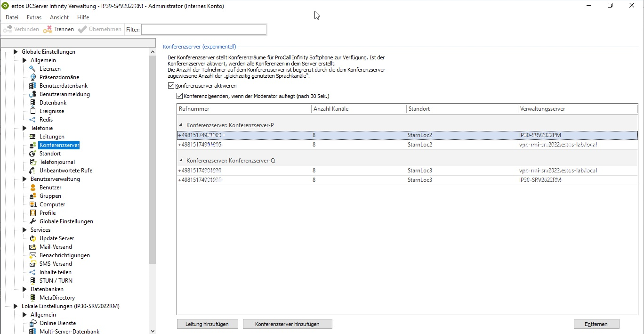Click the Übernehmen toolbar button

(100, 29)
